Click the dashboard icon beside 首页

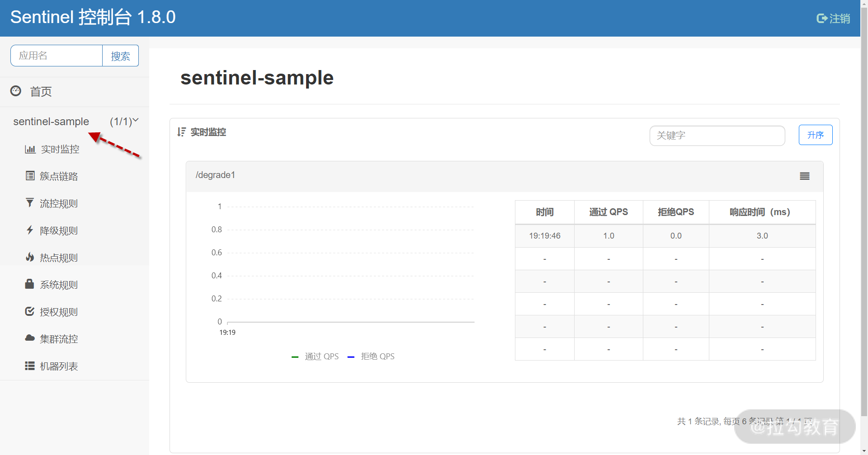16,91
